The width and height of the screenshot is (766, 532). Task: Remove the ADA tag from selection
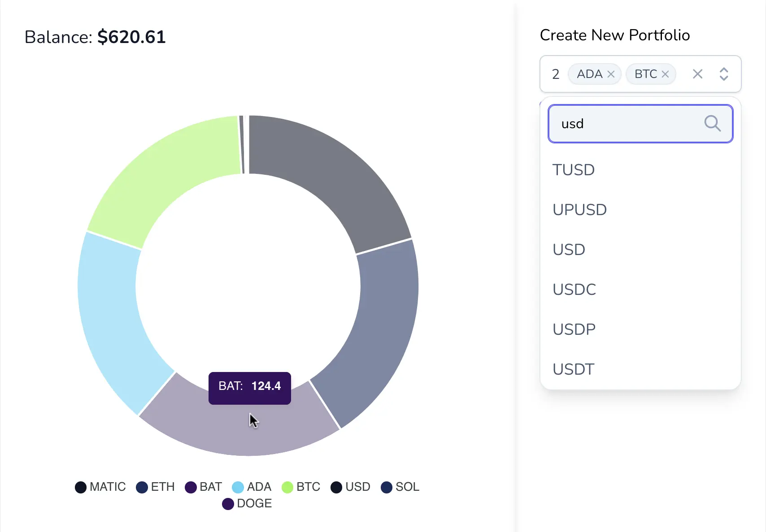point(610,74)
